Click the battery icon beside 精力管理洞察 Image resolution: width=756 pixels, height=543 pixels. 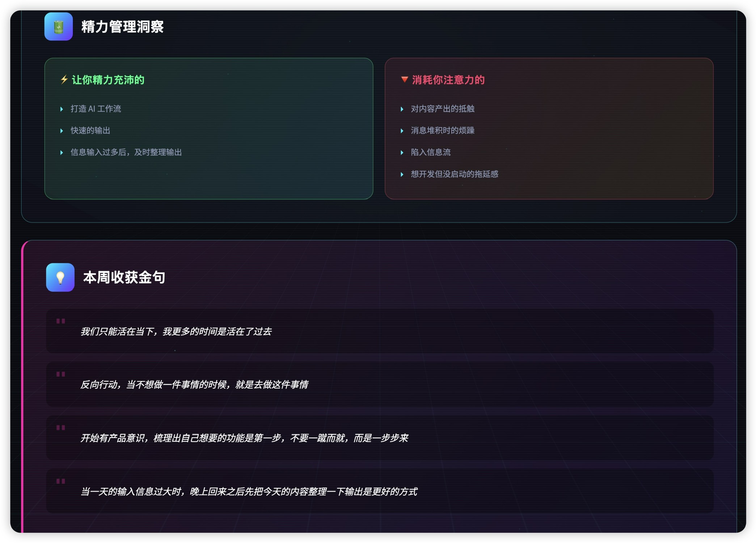(x=58, y=27)
